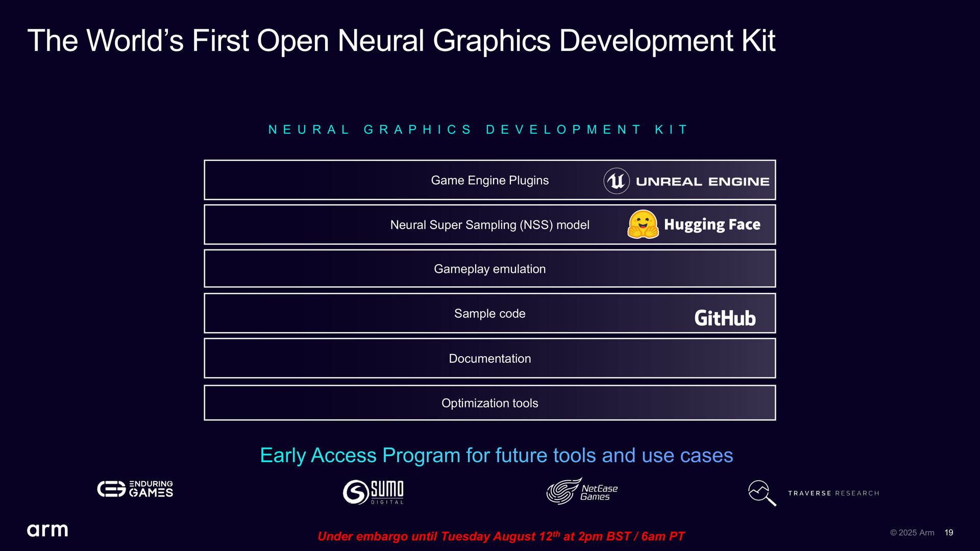Screen dimensions: 980x551
Task: Click the Enduring Games logo
Action: point(135,489)
